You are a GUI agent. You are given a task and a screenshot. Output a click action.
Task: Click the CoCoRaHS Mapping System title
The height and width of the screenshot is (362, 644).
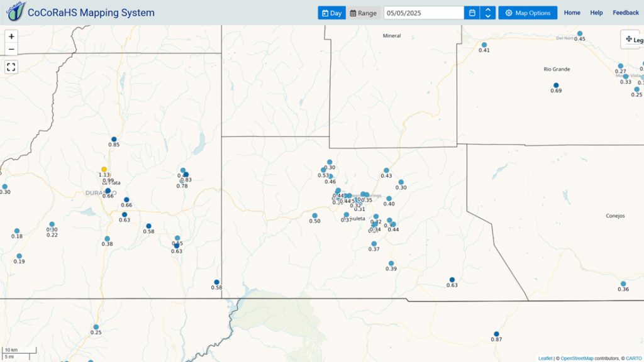(x=91, y=13)
